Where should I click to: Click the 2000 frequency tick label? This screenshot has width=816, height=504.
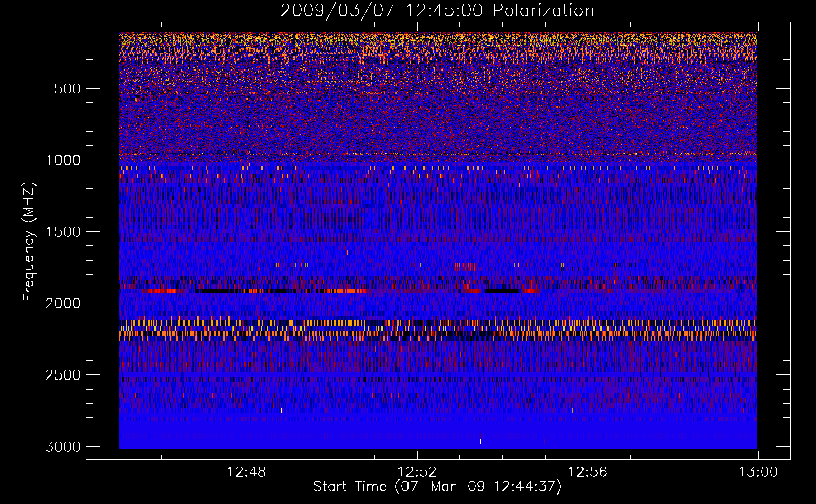[x=63, y=303]
